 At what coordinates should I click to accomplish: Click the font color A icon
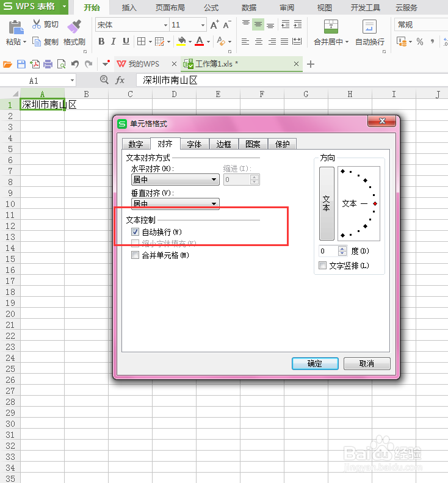(200, 42)
